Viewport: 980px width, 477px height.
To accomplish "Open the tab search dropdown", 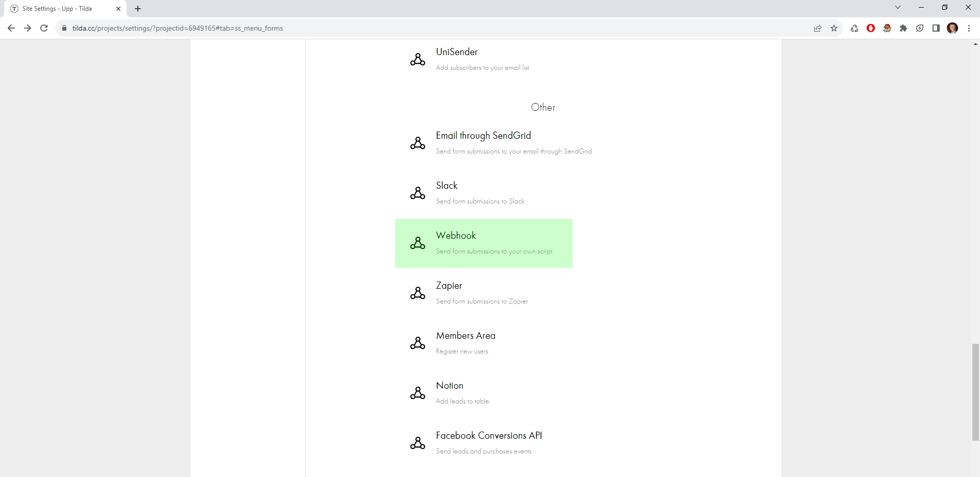I will (x=898, y=7).
